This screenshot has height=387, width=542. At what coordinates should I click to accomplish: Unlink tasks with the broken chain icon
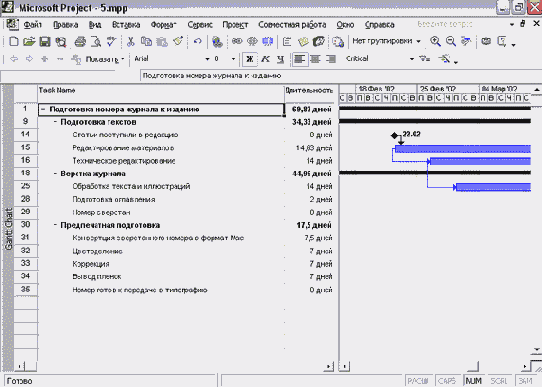click(x=253, y=42)
